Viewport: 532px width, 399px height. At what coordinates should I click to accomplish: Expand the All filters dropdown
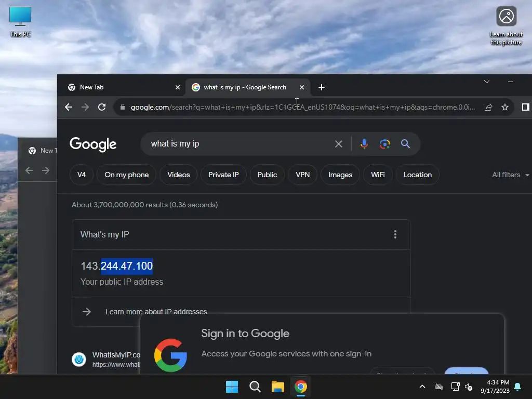511,175
